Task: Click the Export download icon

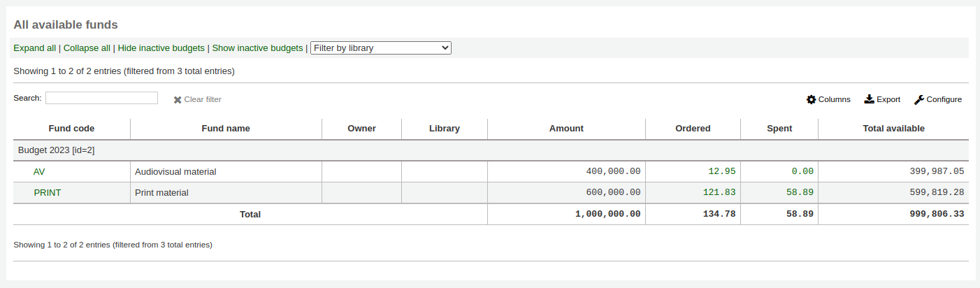Action: [869, 99]
